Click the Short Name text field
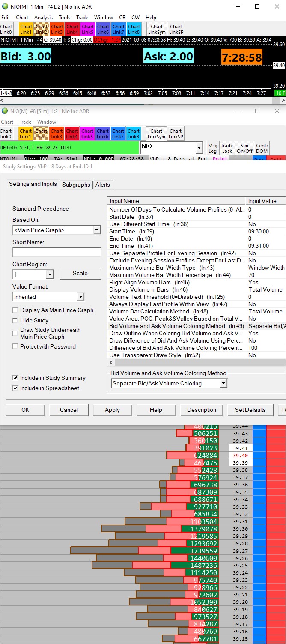This screenshot has width=286, height=644. coord(57,252)
